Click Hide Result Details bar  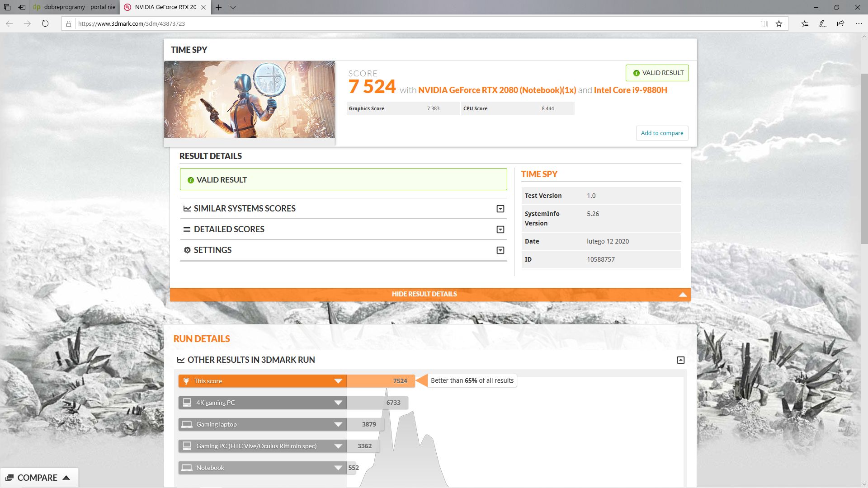click(x=430, y=294)
